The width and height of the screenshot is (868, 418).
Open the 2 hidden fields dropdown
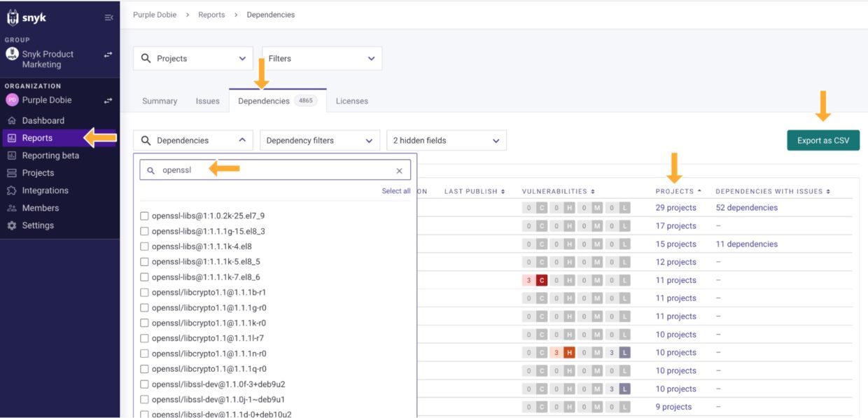coord(446,141)
